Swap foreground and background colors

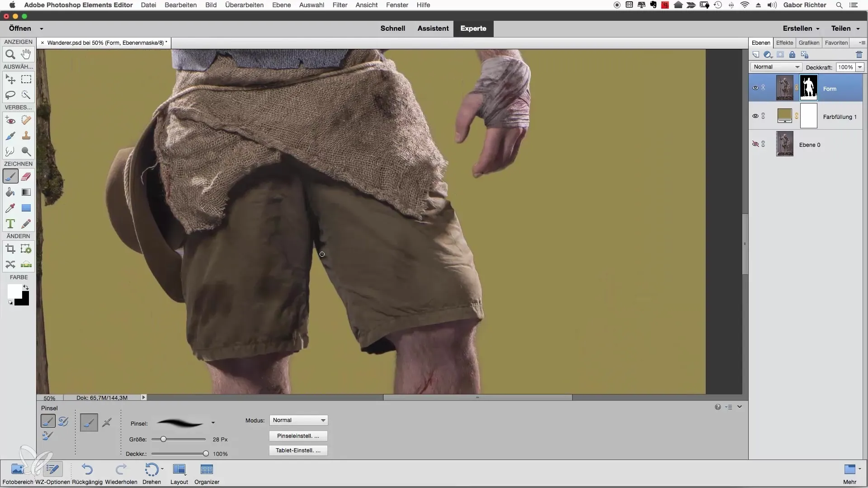(26, 287)
